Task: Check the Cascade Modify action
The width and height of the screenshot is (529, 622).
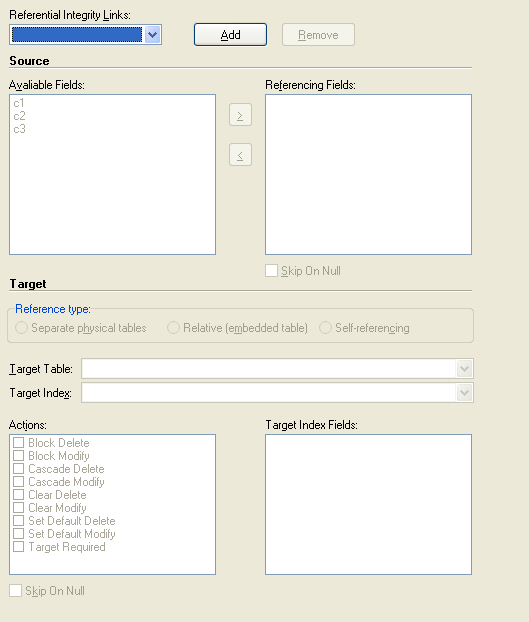Action: [19, 482]
